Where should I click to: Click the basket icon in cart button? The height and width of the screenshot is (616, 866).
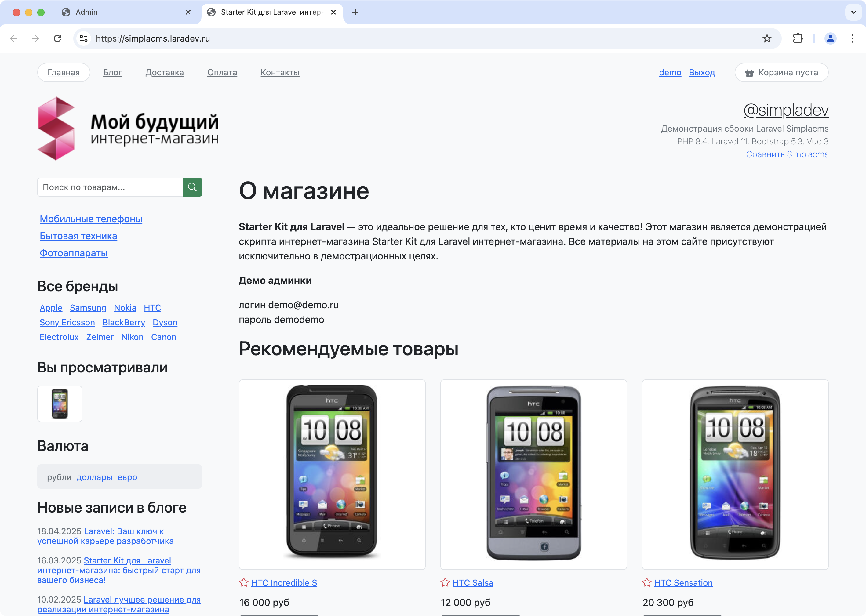pyautogui.click(x=749, y=72)
